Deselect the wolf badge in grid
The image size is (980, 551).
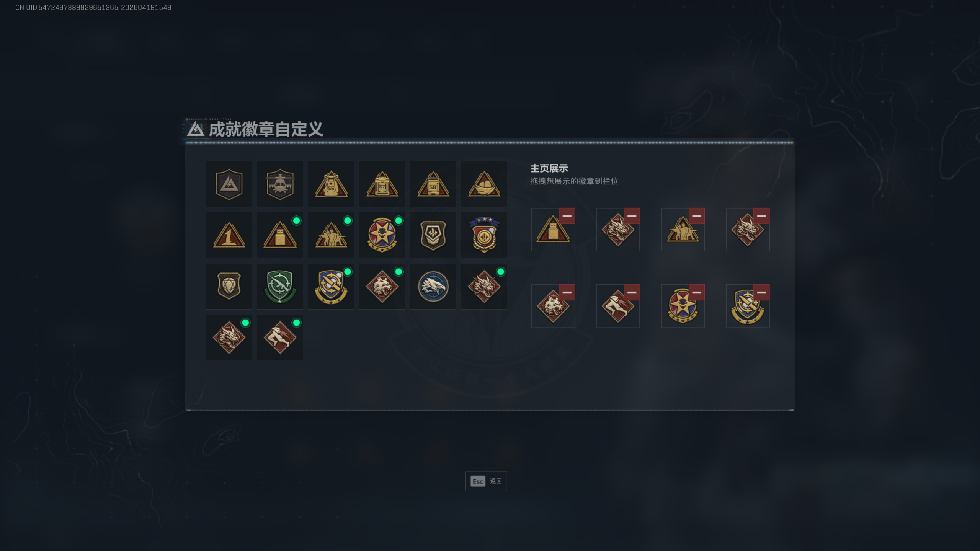(382, 286)
